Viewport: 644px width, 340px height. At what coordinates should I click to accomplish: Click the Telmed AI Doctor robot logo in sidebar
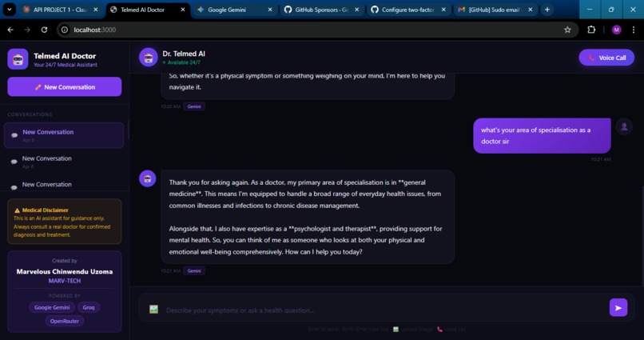point(18,59)
